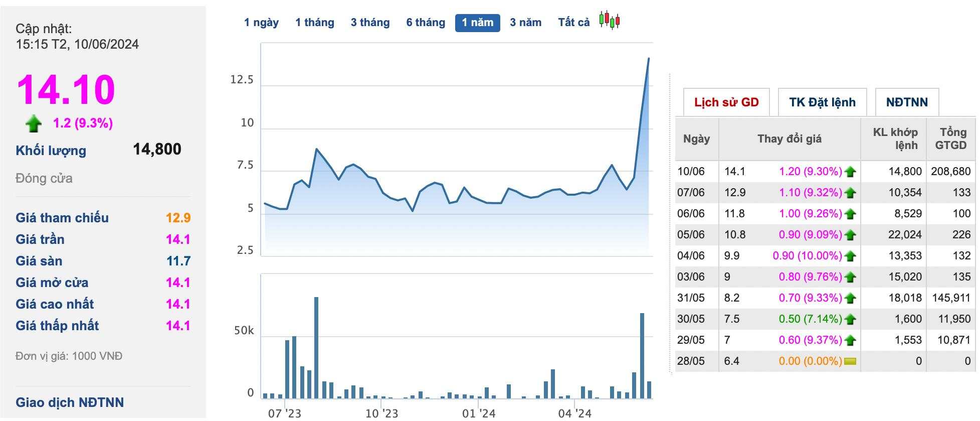This screenshot has width=980, height=421.
Task: Click the tallest volume bar in 2024
Action: (642, 356)
